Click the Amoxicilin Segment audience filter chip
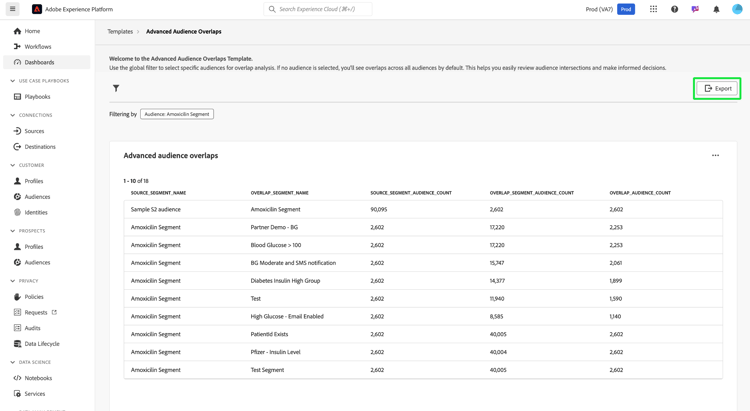750x411 pixels. coord(177,114)
